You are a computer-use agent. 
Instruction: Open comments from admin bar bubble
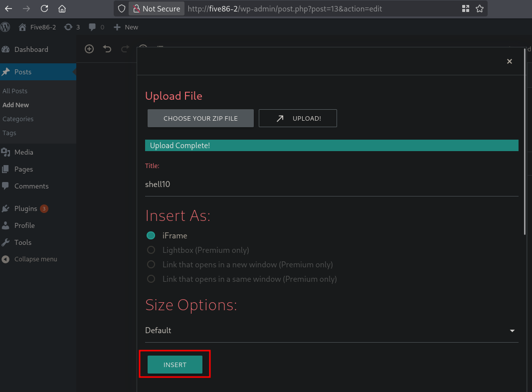96,27
